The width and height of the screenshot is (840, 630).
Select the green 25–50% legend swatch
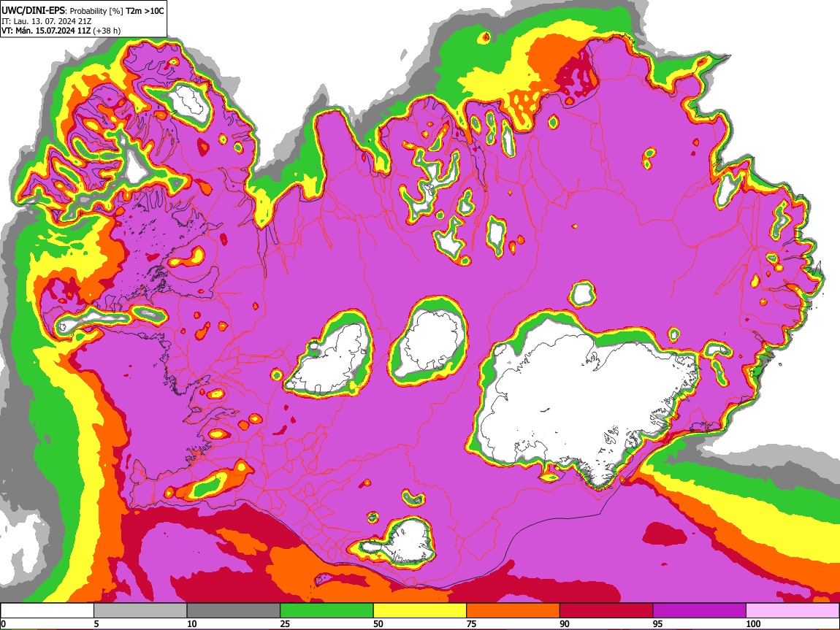[x=327, y=610]
